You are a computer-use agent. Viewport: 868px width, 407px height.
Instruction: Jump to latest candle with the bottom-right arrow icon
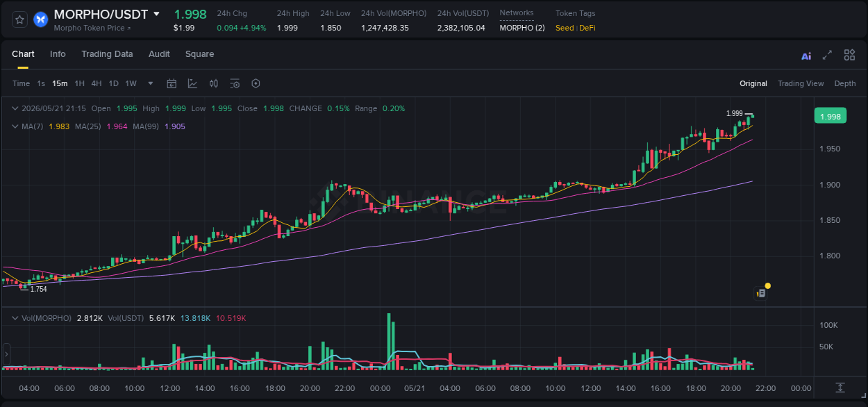point(840,387)
